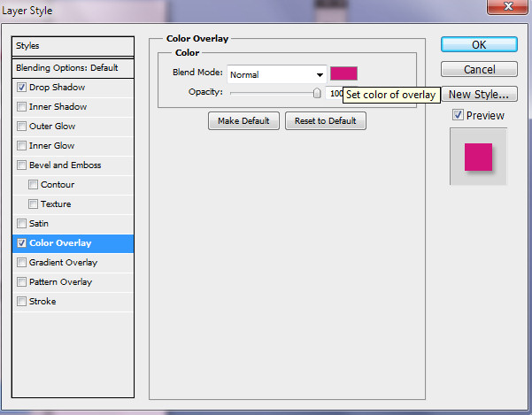The width and height of the screenshot is (532, 415).
Task: Select the Satin label
Action: click(x=39, y=224)
